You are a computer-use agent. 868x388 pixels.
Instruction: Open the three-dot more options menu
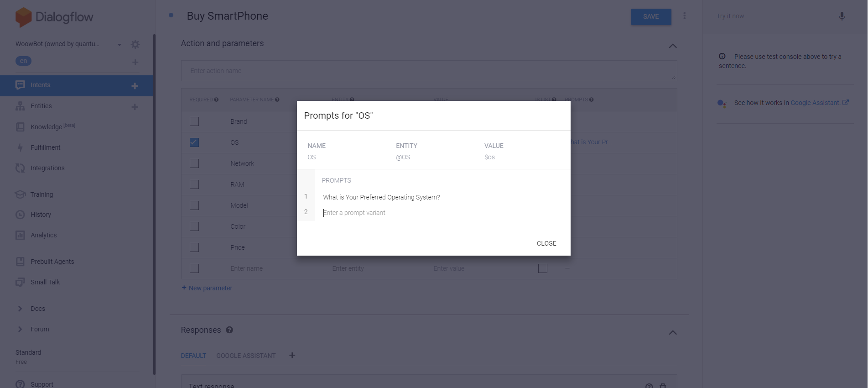tap(684, 16)
